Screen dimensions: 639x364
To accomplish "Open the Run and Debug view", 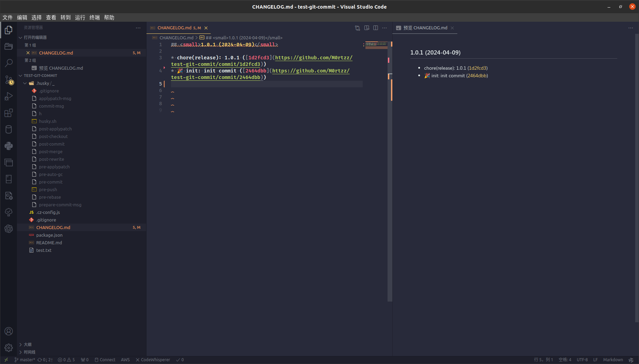I will click(9, 97).
